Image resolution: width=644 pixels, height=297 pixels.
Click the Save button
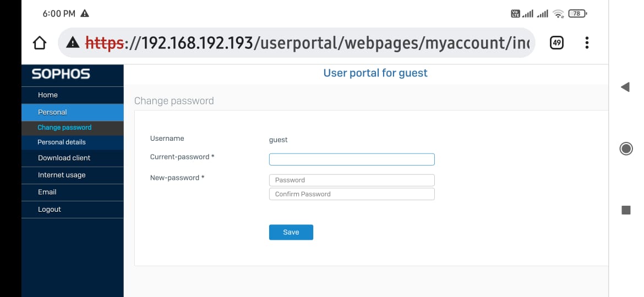pos(291,232)
